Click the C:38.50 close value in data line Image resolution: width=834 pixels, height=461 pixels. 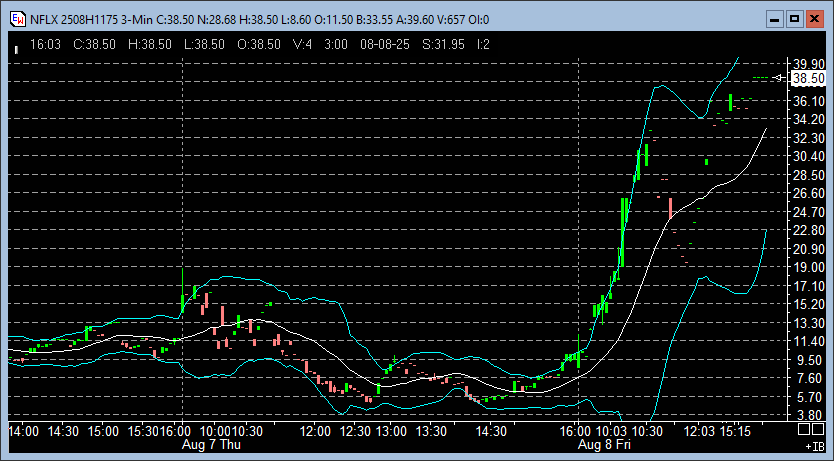(94, 45)
